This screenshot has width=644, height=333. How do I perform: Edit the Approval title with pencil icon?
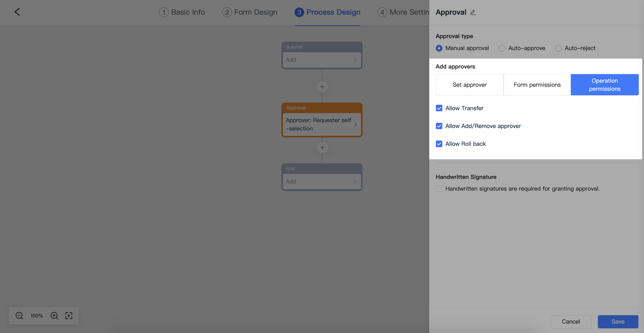tap(473, 13)
